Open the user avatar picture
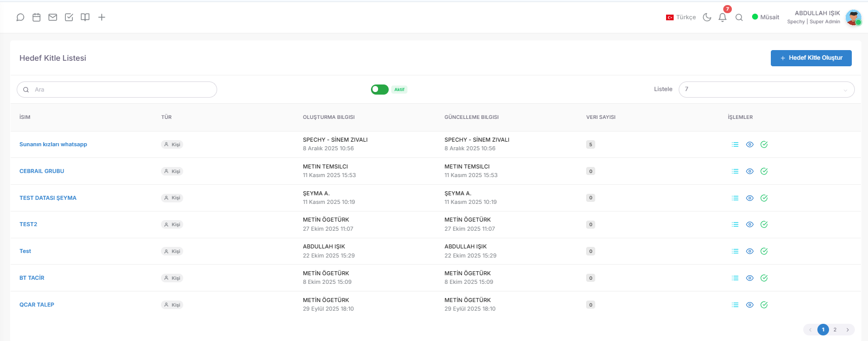The width and height of the screenshot is (868, 341). click(x=853, y=17)
